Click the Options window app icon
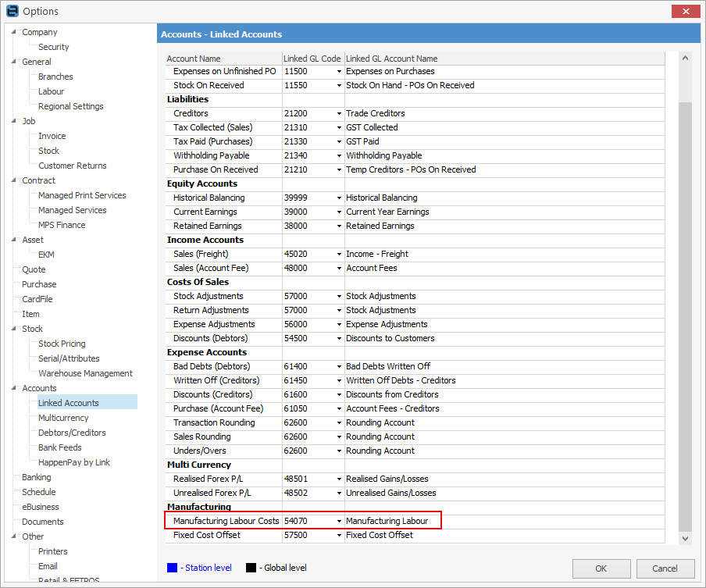This screenshot has height=588, width=706. (x=12, y=11)
